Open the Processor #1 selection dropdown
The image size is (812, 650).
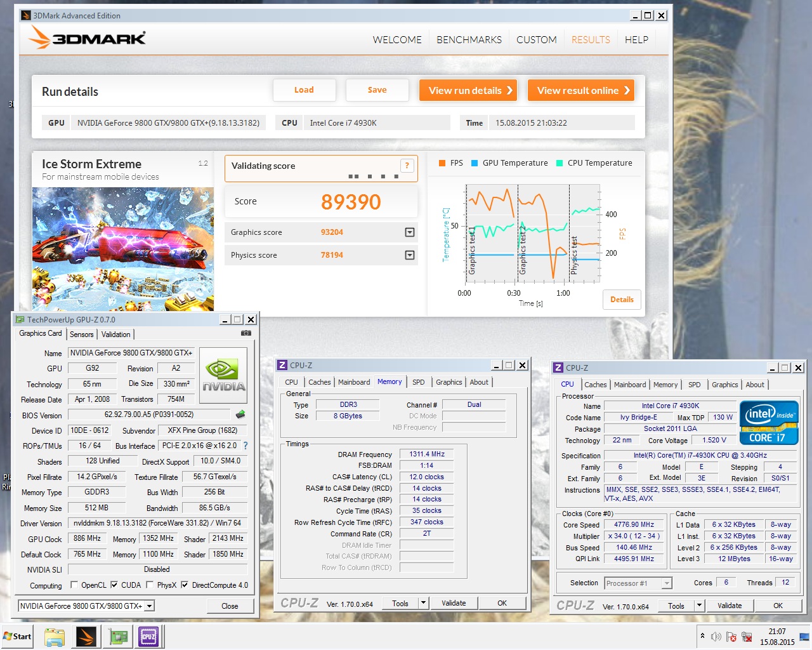(x=667, y=583)
